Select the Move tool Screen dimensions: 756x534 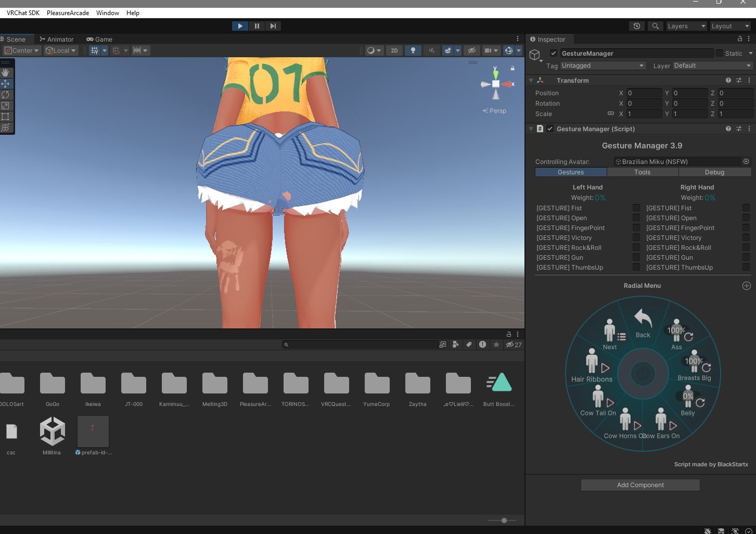[6, 84]
